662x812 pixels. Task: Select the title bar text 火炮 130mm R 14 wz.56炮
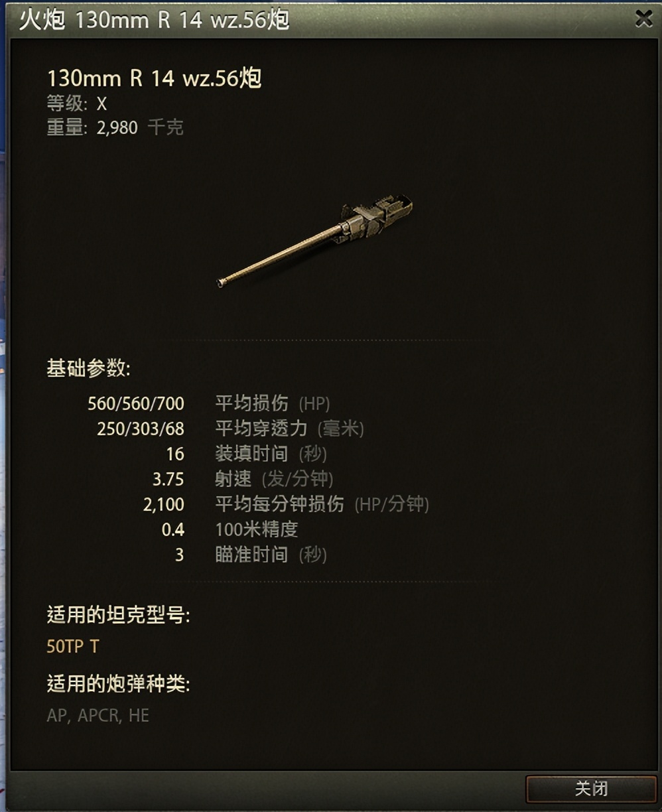(154, 20)
